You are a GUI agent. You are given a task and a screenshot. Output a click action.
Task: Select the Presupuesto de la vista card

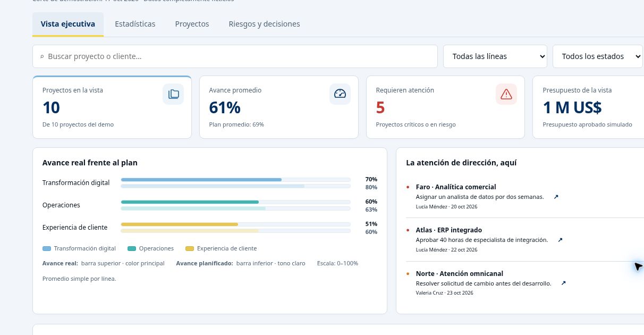pyautogui.click(x=588, y=107)
